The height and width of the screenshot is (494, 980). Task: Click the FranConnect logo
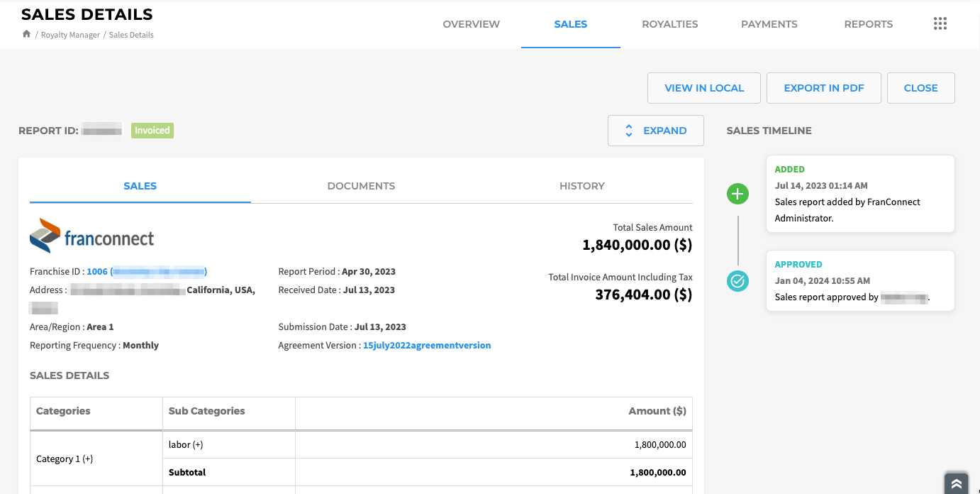pyautogui.click(x=92, y=236)
